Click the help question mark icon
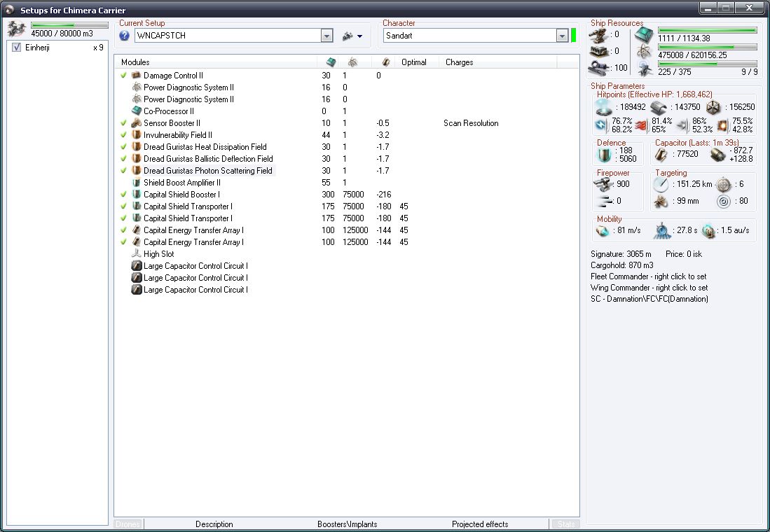 coord(124,35)
